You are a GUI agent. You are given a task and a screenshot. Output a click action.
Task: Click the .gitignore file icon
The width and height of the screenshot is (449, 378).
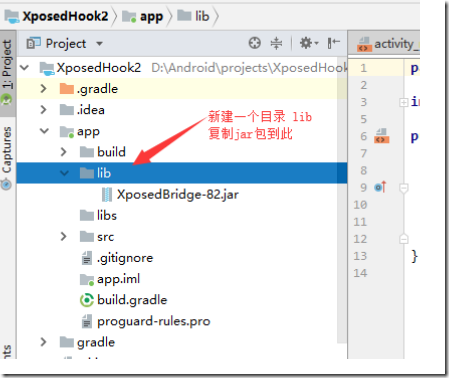87,258
